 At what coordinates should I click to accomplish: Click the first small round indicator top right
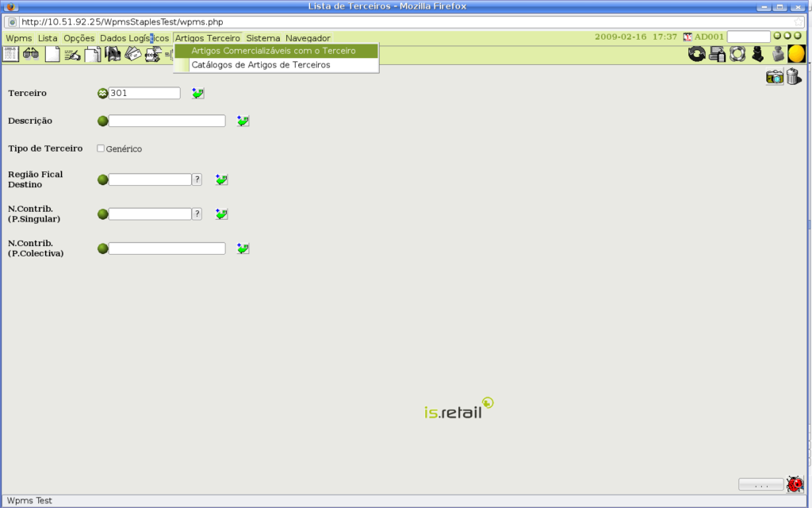(777, 36)
